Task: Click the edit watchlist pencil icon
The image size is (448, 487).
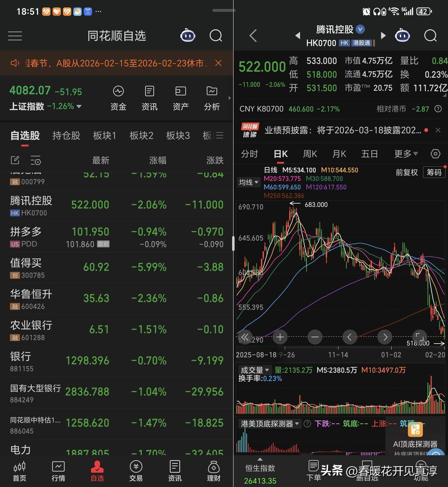Action: pyautogui.click(x=15, y=160)
